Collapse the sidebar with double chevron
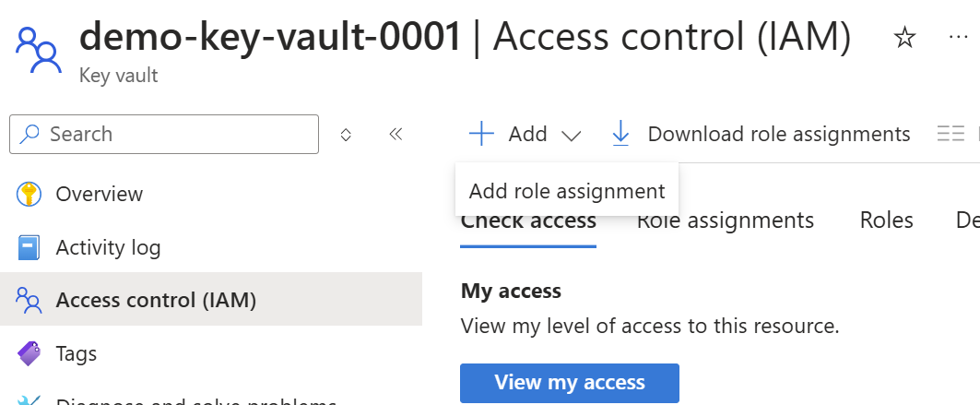980x405 pixels. pyautogui.click(x=396, y=135)
